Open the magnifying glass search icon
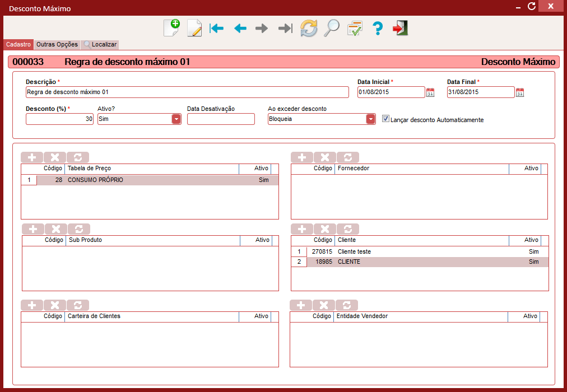 tap(332, 28)
